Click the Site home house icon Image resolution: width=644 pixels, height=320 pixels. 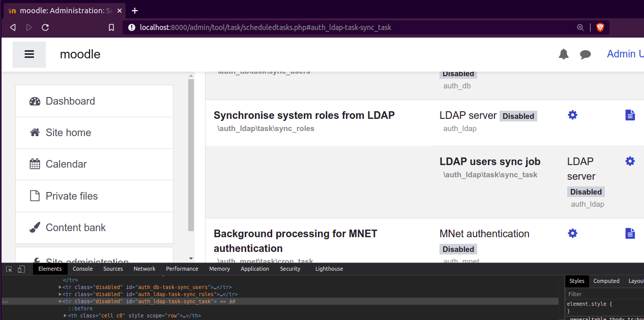(35, 133)
